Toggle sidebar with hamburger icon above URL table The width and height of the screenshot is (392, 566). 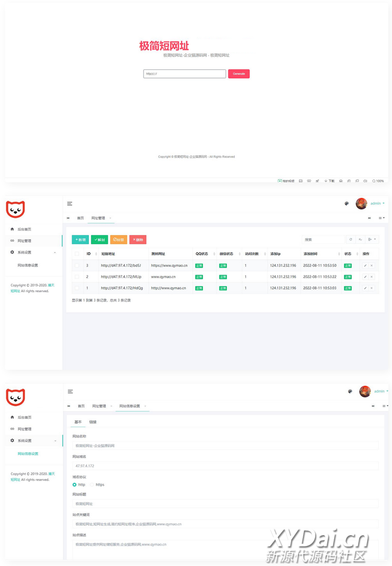pos(70,204)
